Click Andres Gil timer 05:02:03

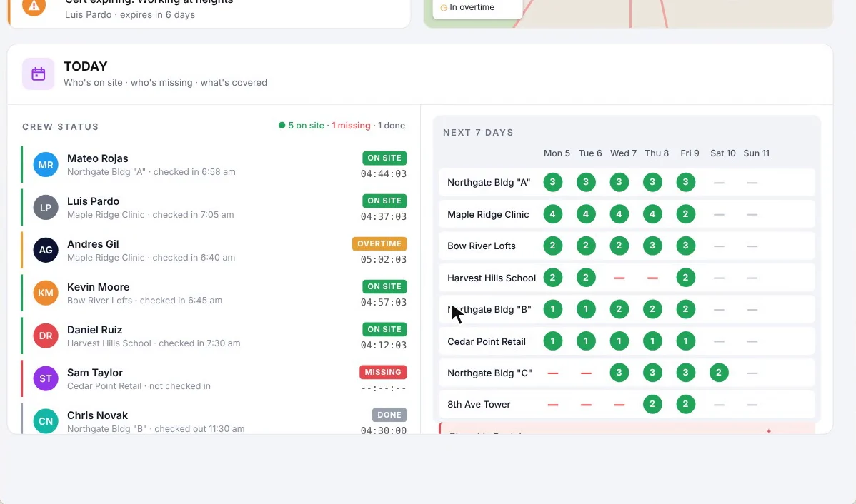383,260
